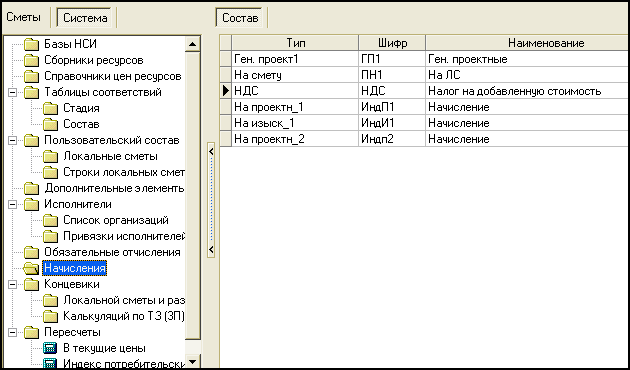This screenshot has width=630, height=370.
Task: Collapse the Концевики tree node
Action: 12,284
